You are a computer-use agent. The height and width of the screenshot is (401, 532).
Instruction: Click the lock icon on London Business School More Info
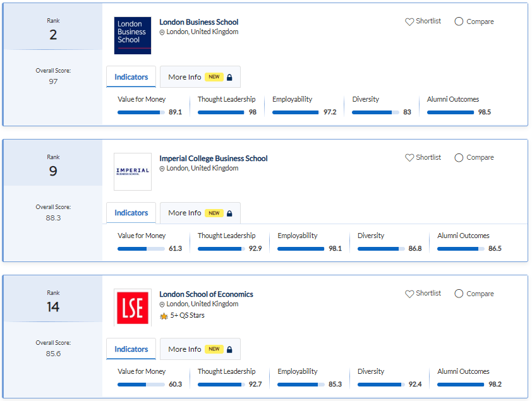click(229, 78)
